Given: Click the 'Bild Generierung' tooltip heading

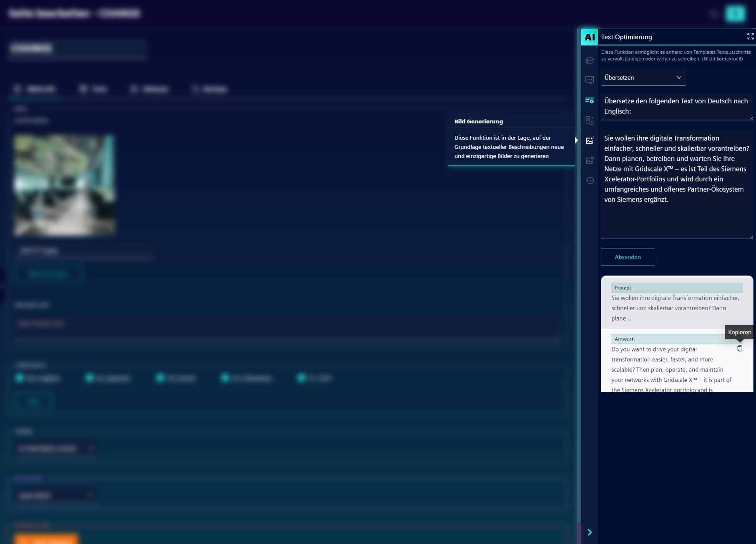Looking at the screenshot, I should [x=479, y=121].
